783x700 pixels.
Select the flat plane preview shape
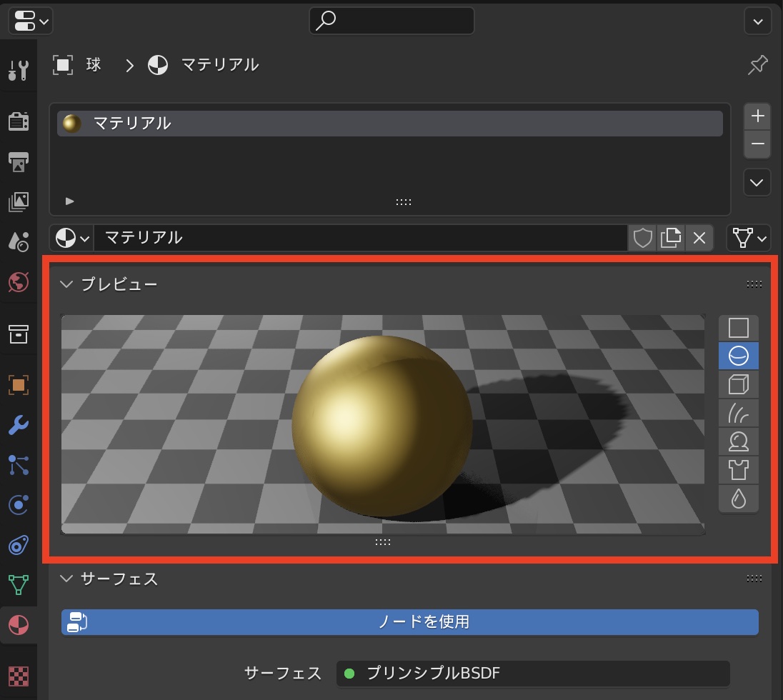738,328
